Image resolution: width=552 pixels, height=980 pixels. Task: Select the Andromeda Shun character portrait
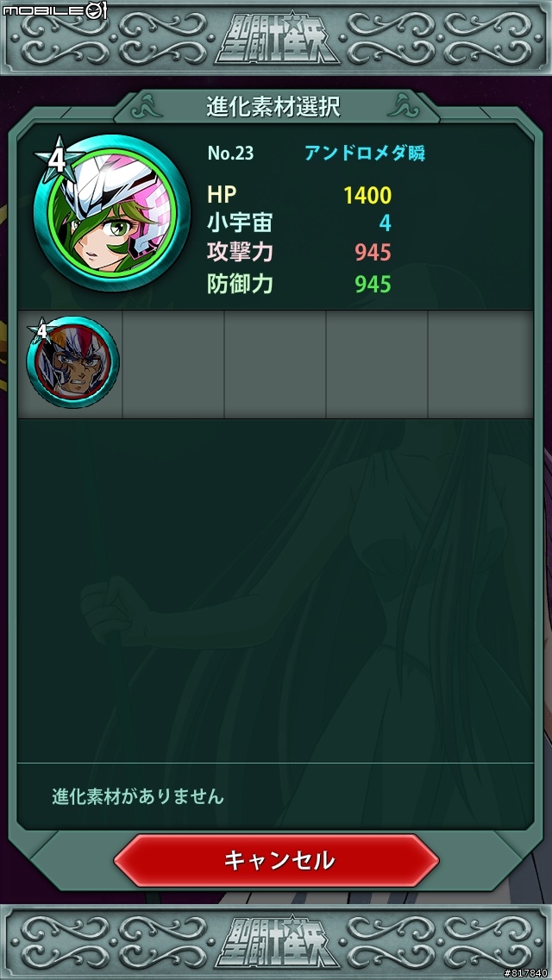(x=112, y=214)
